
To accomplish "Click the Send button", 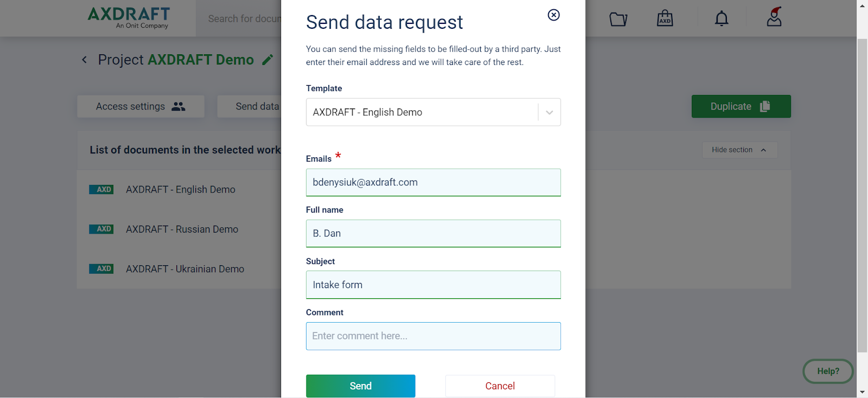I will pyautogui.click(x=361, y=386).
